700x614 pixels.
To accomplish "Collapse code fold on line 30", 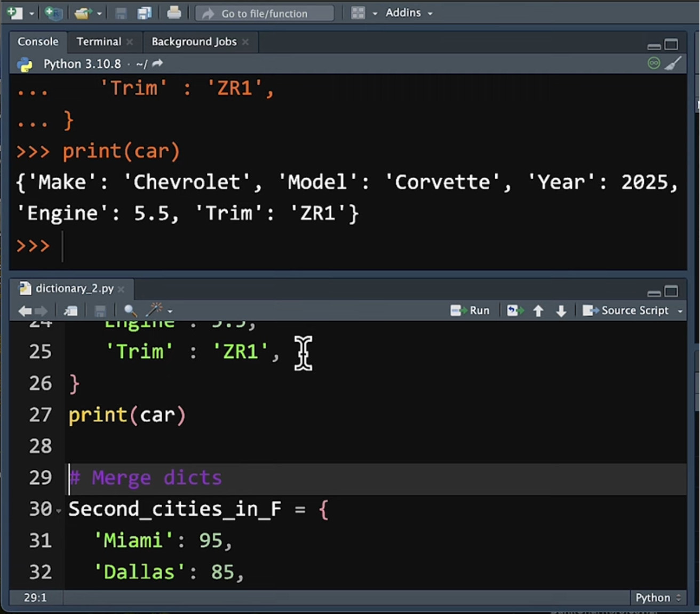I will [59, 511].
